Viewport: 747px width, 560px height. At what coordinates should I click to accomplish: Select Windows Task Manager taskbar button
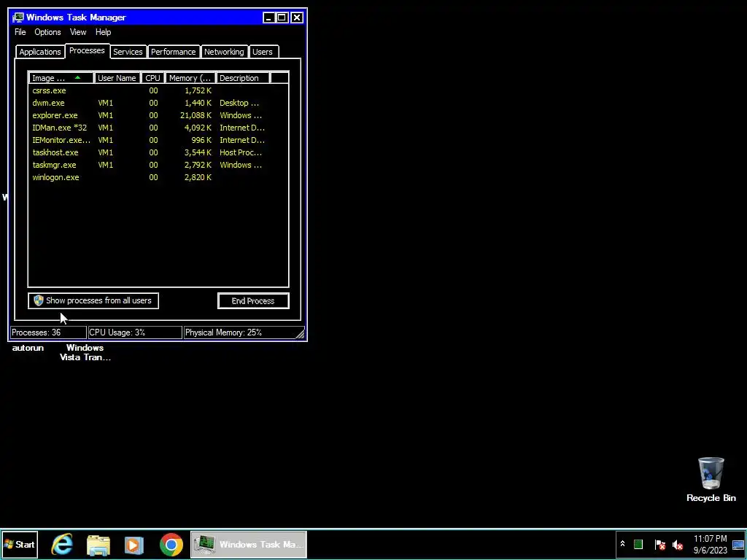(x=249, y=544)
